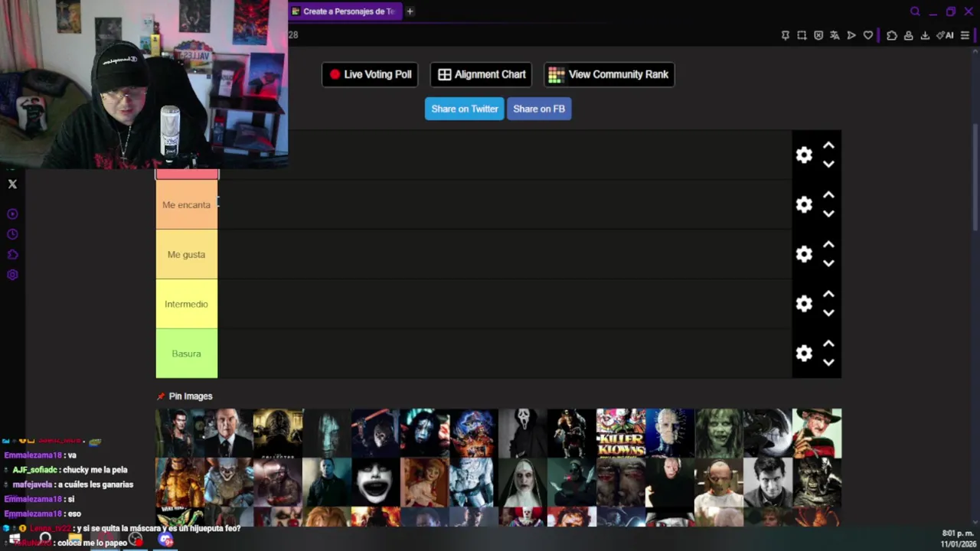Move the Me gusta row up

pos(828,245)
